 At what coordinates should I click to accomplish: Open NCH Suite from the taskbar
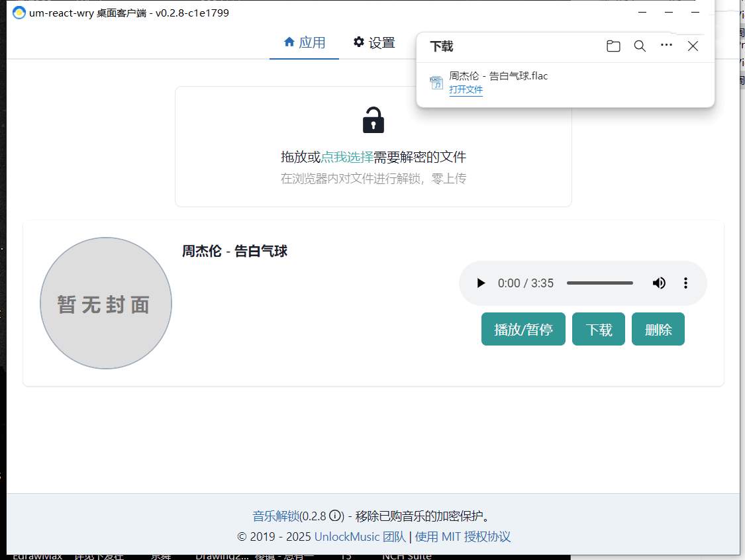406,556
